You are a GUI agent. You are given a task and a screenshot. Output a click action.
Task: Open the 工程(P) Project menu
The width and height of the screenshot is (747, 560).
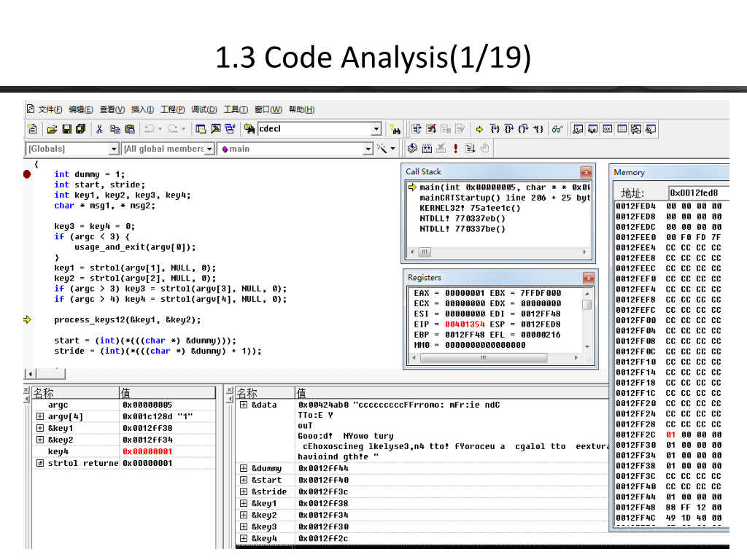pos(172,109)
